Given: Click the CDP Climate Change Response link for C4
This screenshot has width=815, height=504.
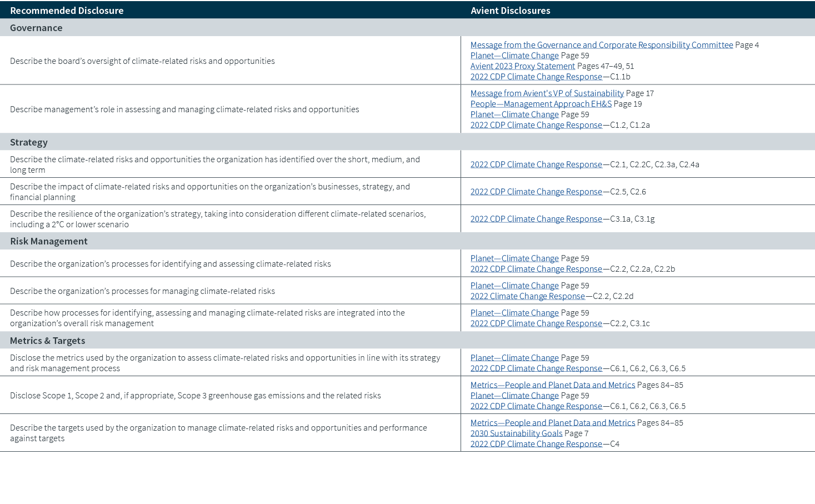Looking at the screenshot, I should pos(536,444).
